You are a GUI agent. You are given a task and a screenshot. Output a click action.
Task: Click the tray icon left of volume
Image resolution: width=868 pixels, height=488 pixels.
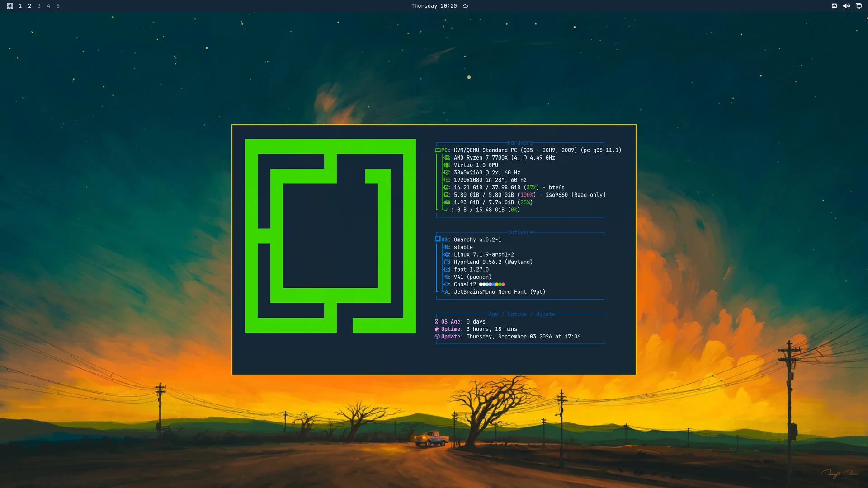pos(834,6)
